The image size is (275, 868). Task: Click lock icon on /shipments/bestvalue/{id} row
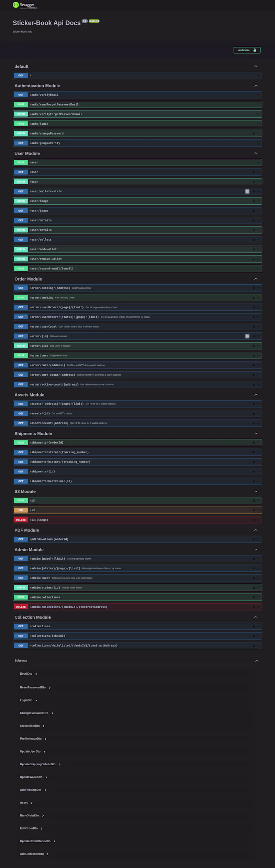click(254, 481)
